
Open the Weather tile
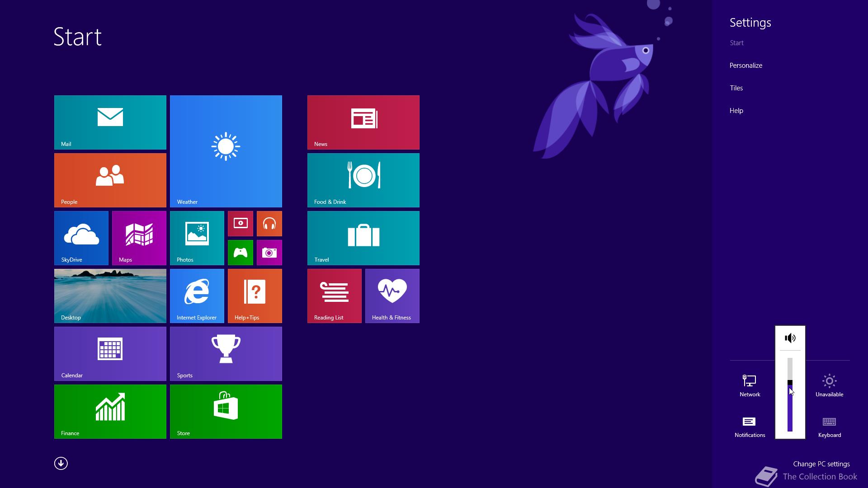pos(226,151)
